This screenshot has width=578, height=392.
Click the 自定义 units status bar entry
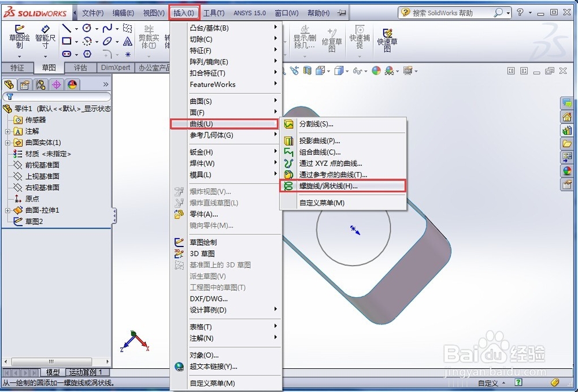click(488, 383)
